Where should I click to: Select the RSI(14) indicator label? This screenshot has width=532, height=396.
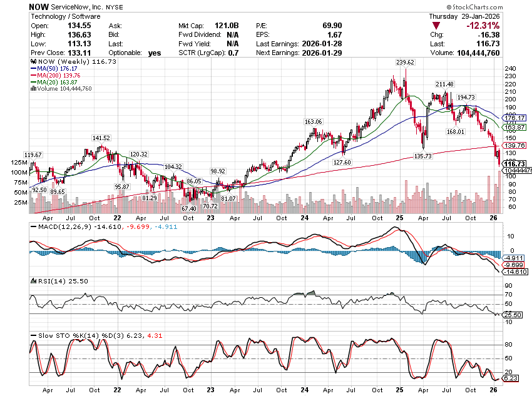(46, 282)
